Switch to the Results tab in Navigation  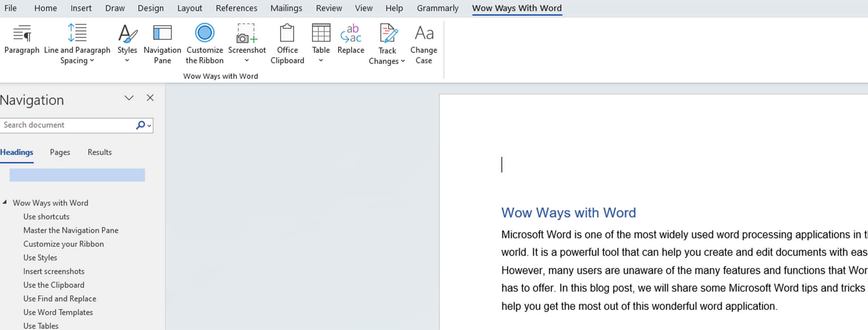click(x=100, y=152)
